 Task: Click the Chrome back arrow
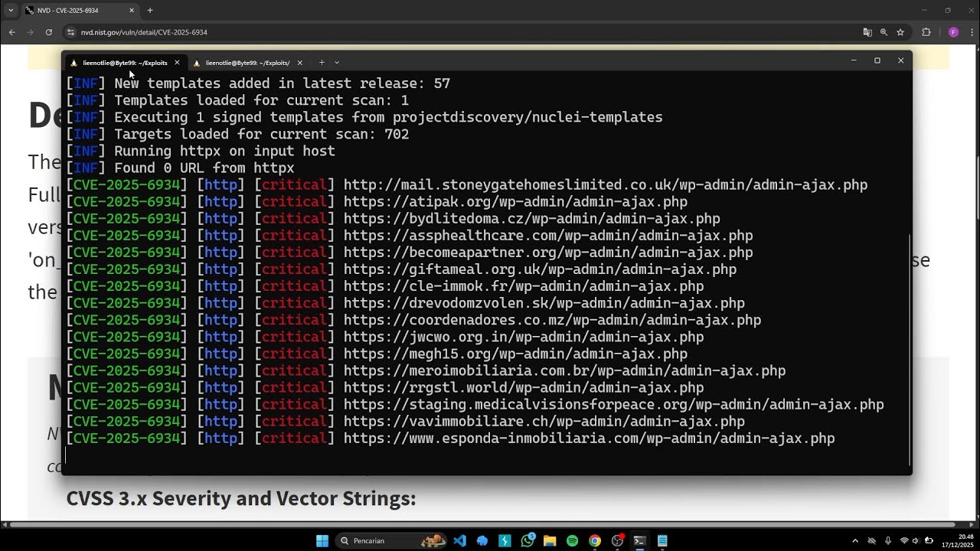tap(11, 32)
